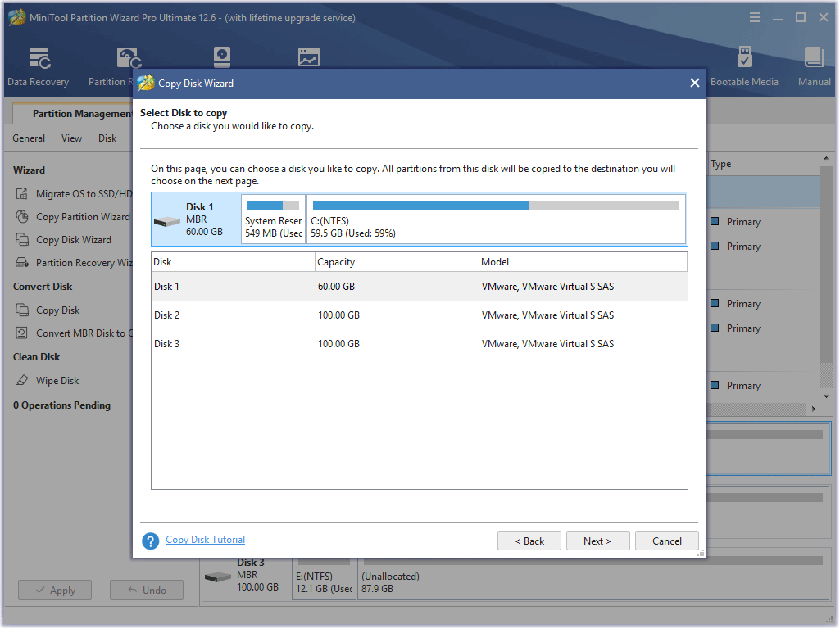Select the Partition Management tab
This screenshot has height=629, width=840.
[73, 114]
